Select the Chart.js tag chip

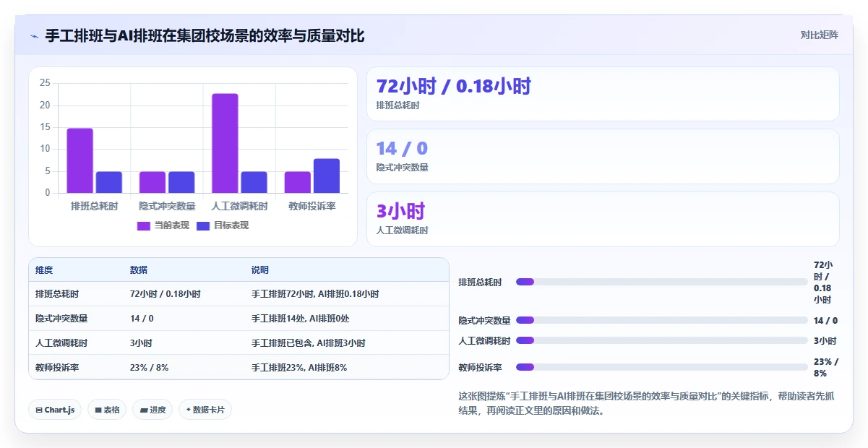(56, 410)
